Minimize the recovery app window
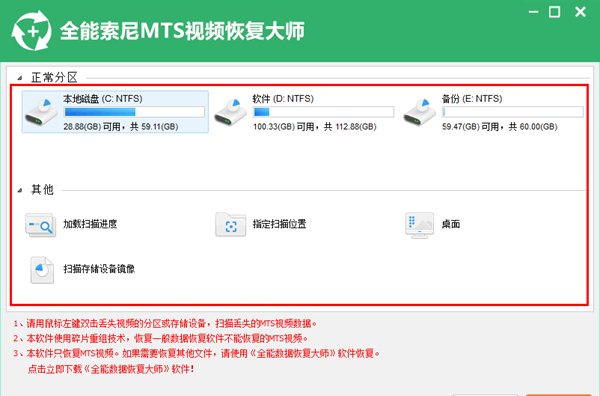This screenshot has width=600, height=396. 533,12
